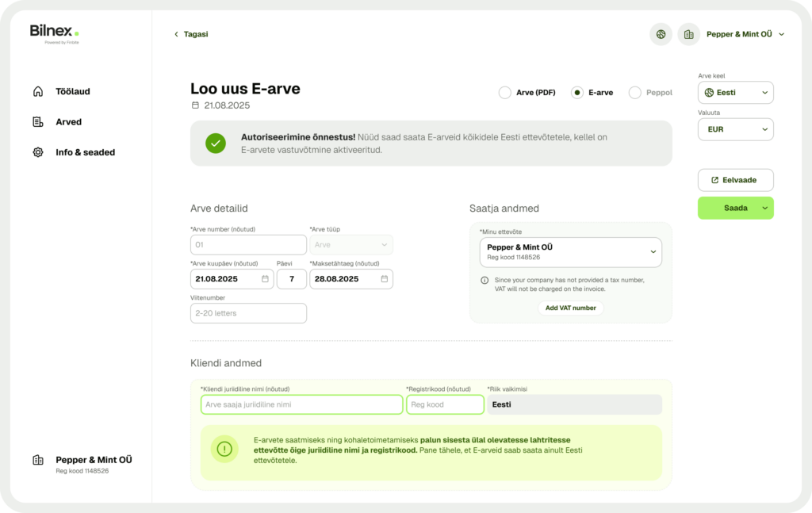
Task: Open the Minu ettevõte company dropdown
Action: tap(570, 252)
